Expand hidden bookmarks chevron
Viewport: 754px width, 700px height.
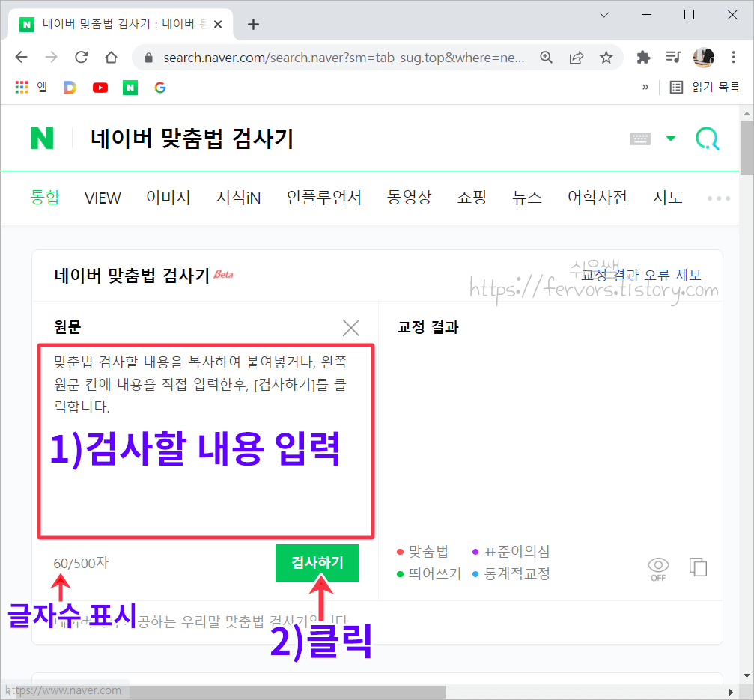(x=645, y=87)
